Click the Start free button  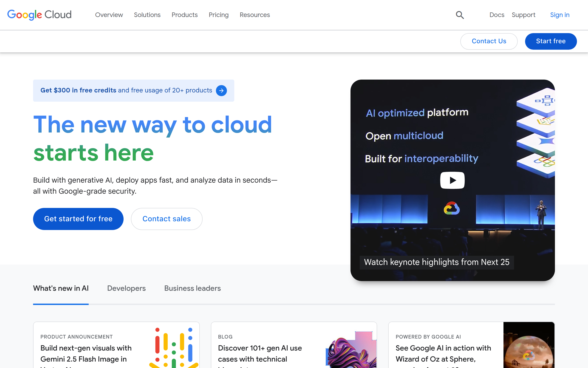pyautogui.click(x=551, y=41)
